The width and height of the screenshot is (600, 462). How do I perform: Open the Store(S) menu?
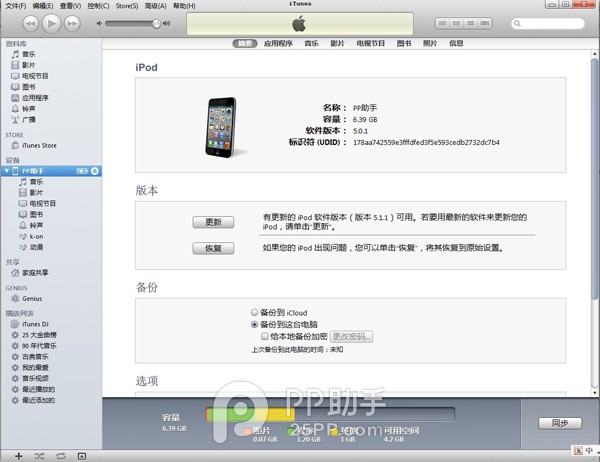(127, 6)
